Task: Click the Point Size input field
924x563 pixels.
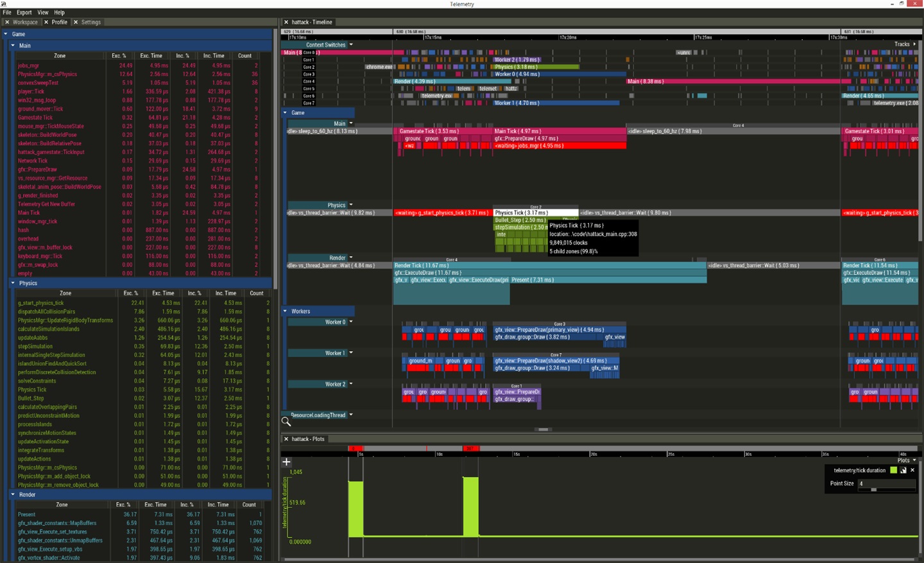Action: tap(887, 483)
